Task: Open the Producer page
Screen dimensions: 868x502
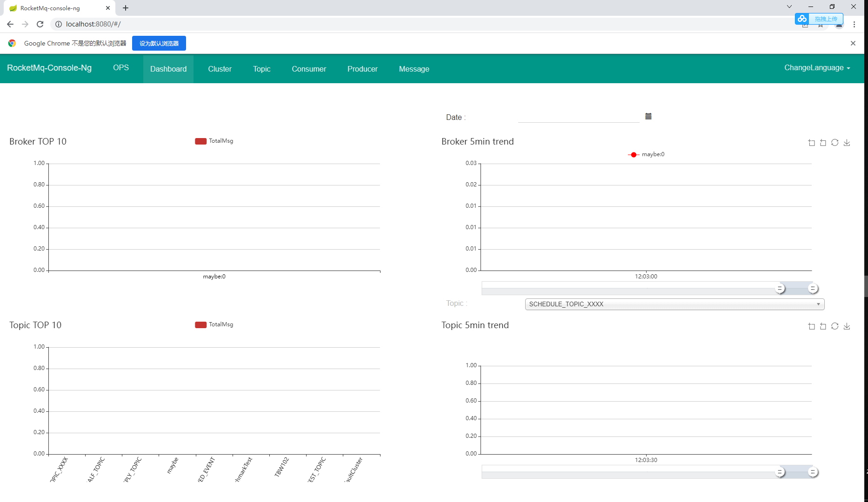Action: (362, 69)
